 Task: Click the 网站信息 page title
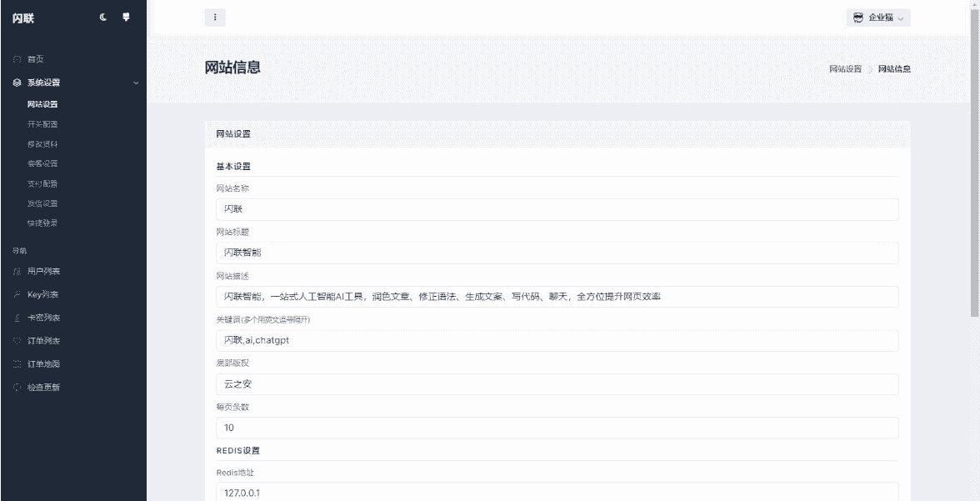coord(232,68)
